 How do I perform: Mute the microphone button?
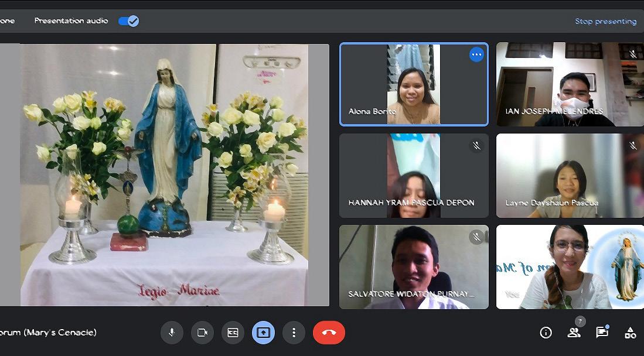(172, 333)
